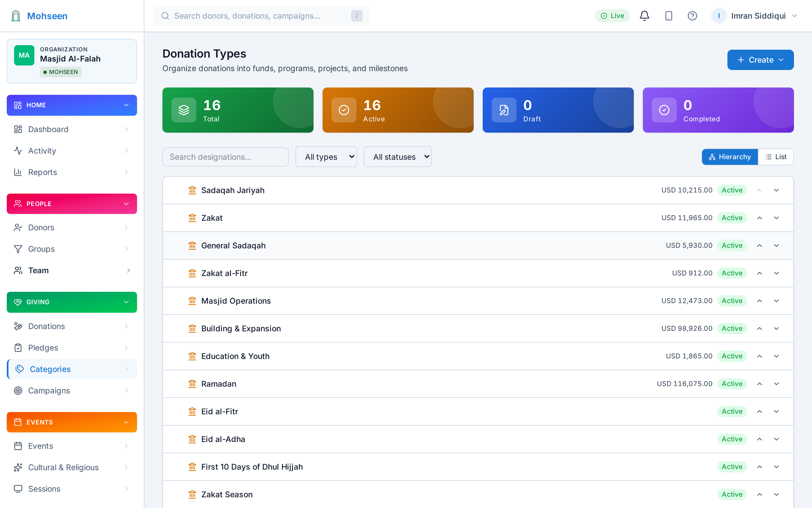The width and height of the screenshot is (812, 508).
Task: Move Eid al-Adha up with up arrow
Action: (x=759, y=439)
